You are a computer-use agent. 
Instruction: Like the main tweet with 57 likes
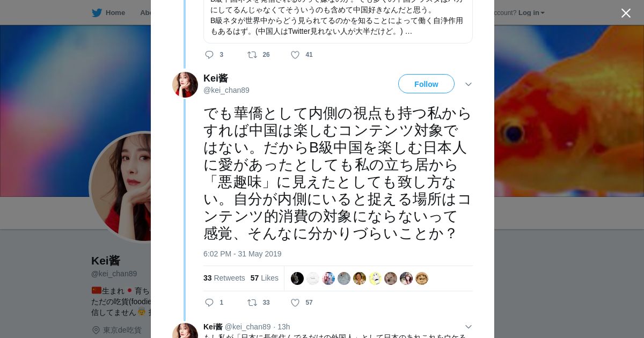295,303
